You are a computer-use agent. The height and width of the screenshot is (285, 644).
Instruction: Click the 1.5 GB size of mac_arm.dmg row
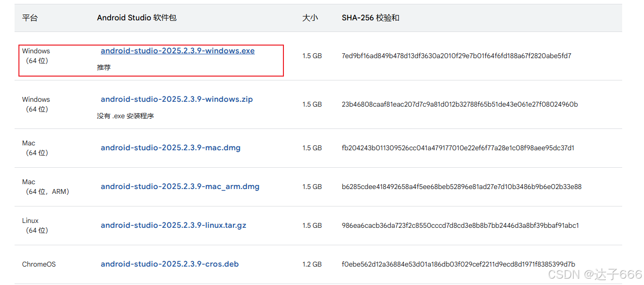coord(312,187)
